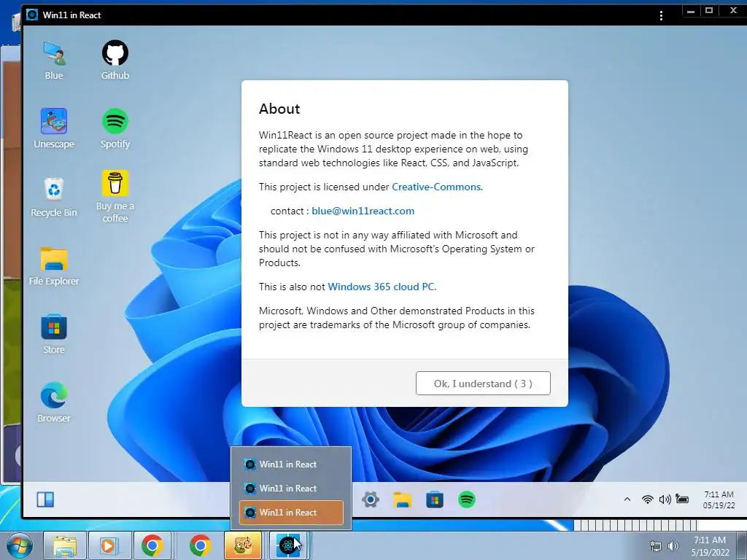Open the Store desktop icon
This screenshot has height=560, width=747.
point(54,334)
